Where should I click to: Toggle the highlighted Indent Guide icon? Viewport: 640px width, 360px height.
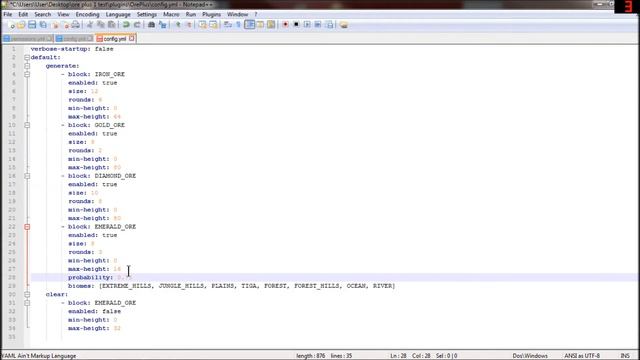(x=249, y=25)
